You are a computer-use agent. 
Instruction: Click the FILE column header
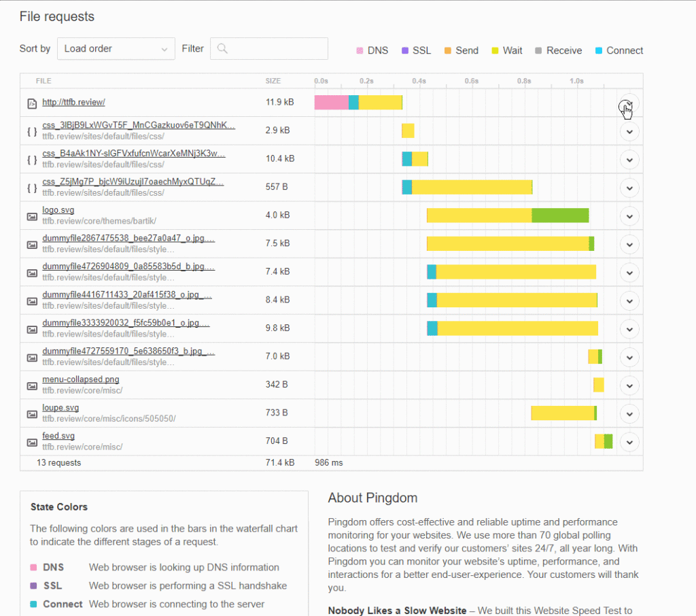click(x=43, y=81)
